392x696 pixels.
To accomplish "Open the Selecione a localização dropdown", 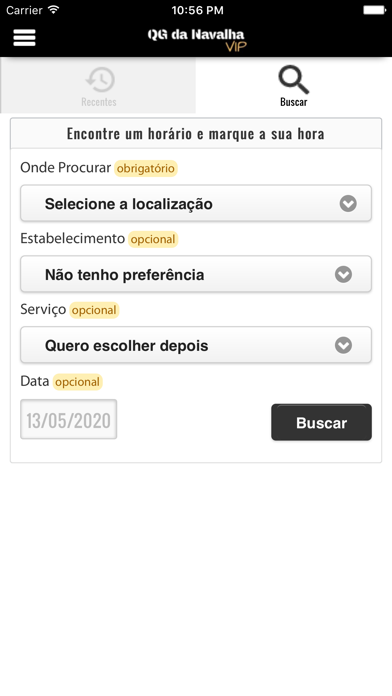I will coord(196,203).
